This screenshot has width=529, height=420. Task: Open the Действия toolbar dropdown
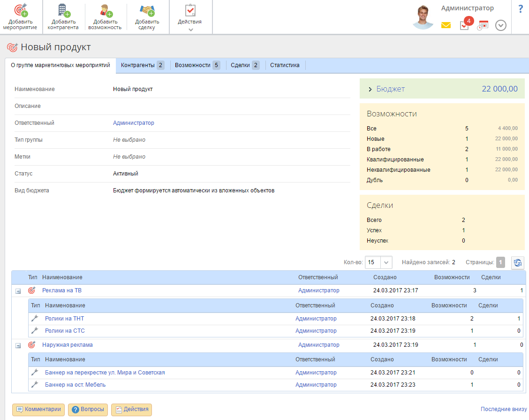[190, 17]
